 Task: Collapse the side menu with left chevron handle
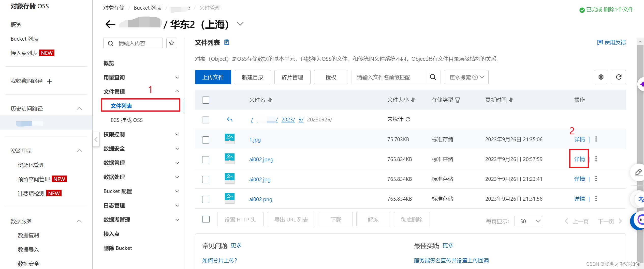point(96,139)
